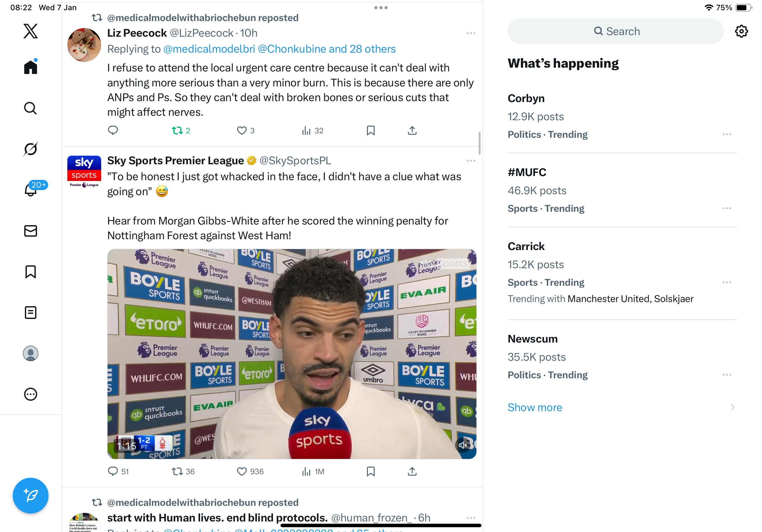Open the #MUFC trending topic
The height and width of the screenshot is (532, 762).
pos(527,173)
